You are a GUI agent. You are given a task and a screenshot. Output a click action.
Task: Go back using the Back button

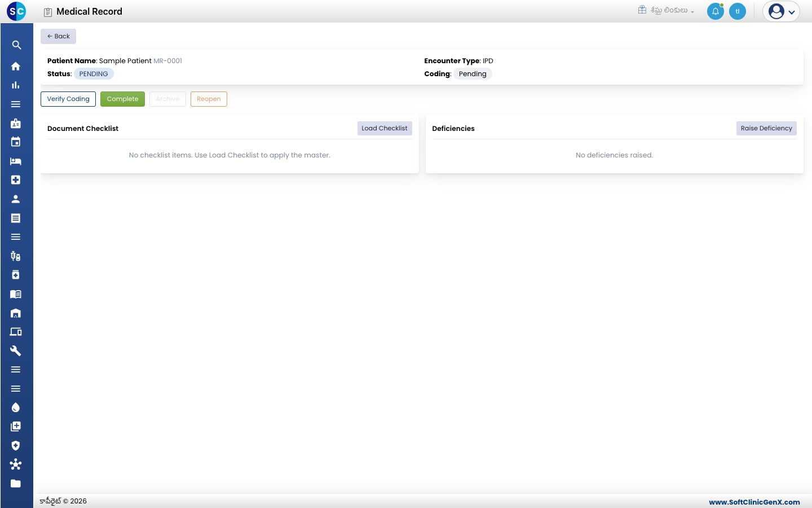58,36
